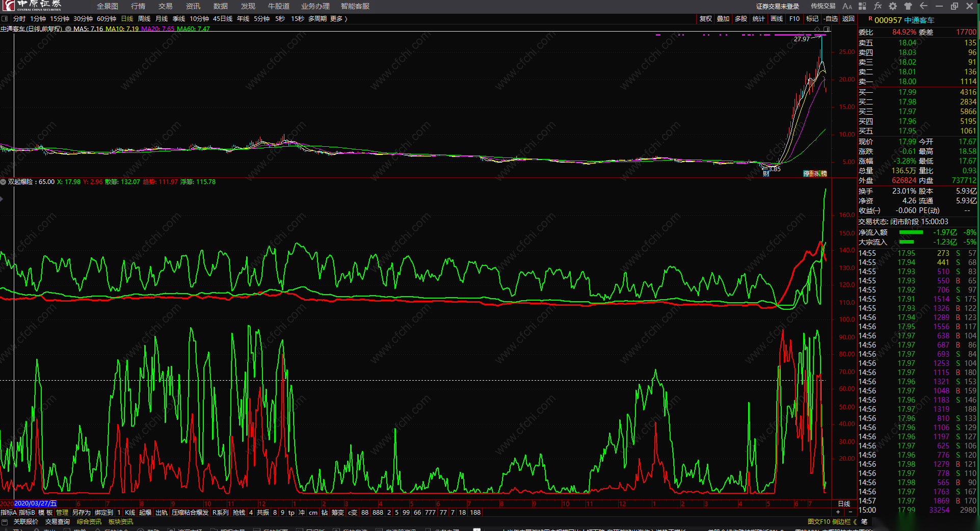Viewport: 980px width, 531px height.
Task: Open system settings gear icon
Action: click(893, 6)
